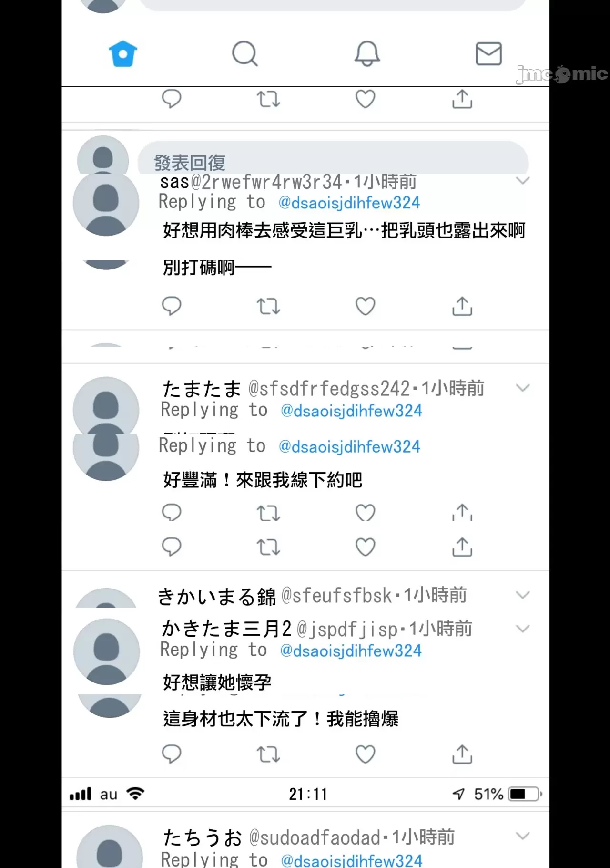Open @dsaoisjdihfew324 link under sas

coord(349,203)
